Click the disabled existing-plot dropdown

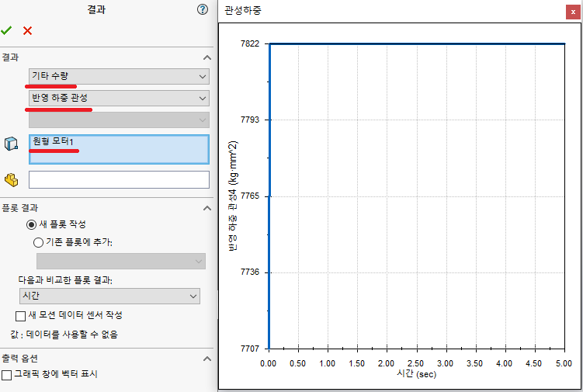coord(121,261)
